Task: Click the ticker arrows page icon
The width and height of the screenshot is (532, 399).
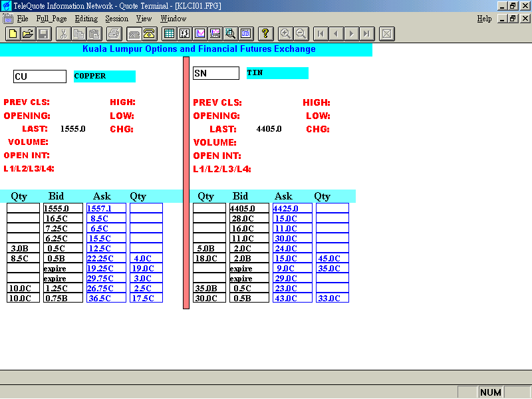Action: click(x=185, y=34)
